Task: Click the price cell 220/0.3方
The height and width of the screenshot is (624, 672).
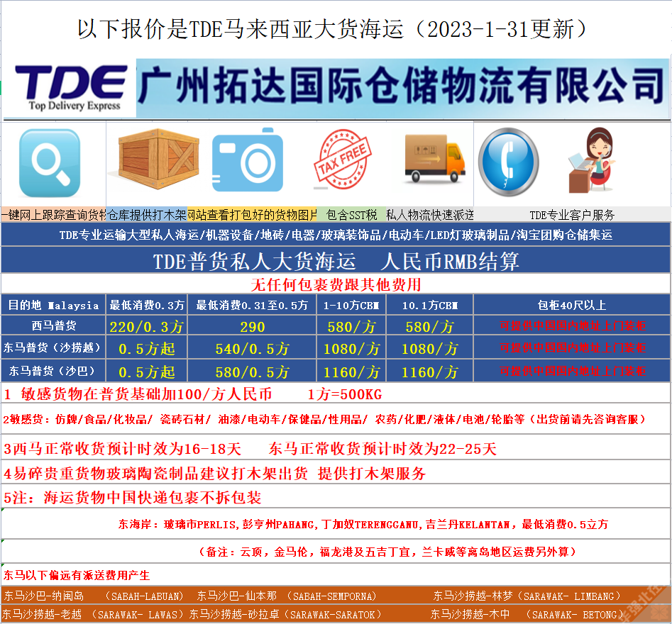Action: pyautogui.click(x=147, y=327)
